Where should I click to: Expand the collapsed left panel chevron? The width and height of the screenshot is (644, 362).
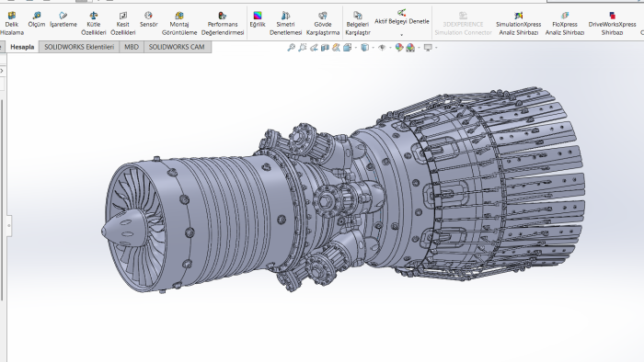coord(2,71)
